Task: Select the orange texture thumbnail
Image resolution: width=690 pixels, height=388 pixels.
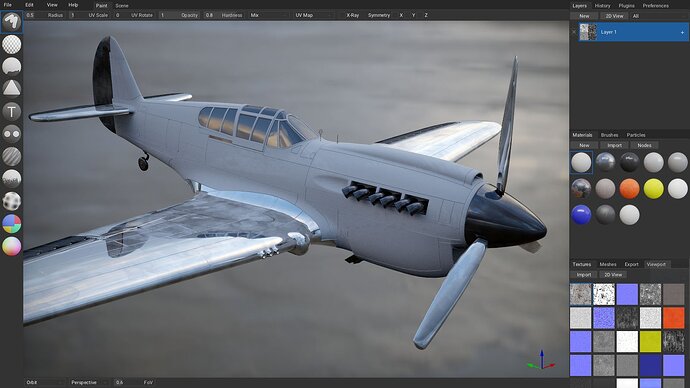Action: (674, 318)
